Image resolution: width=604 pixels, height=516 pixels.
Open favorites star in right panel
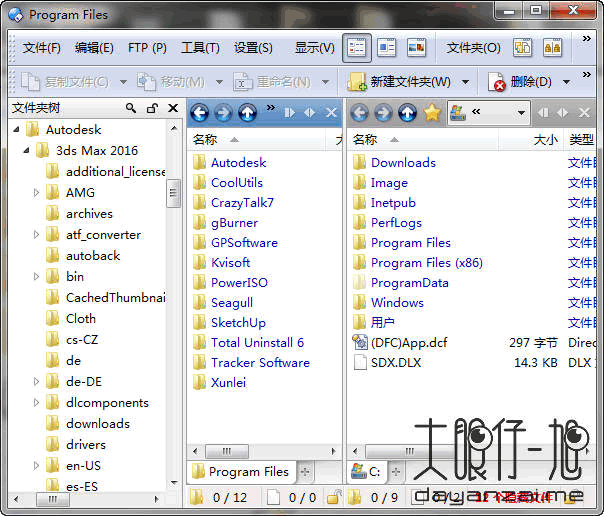[x=432, y=113]
